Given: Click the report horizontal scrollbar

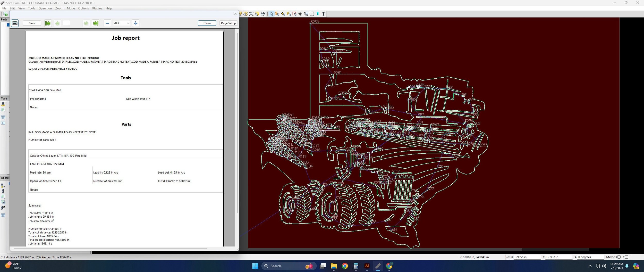Looking at the screenshot, I should (x=110, y=249).
